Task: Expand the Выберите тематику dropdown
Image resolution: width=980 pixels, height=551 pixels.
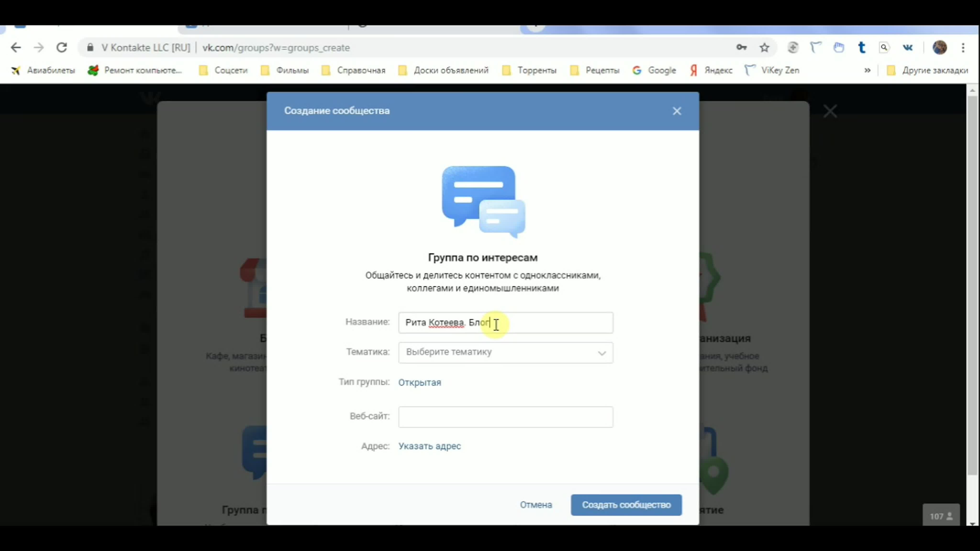Action: click(506, 353)
